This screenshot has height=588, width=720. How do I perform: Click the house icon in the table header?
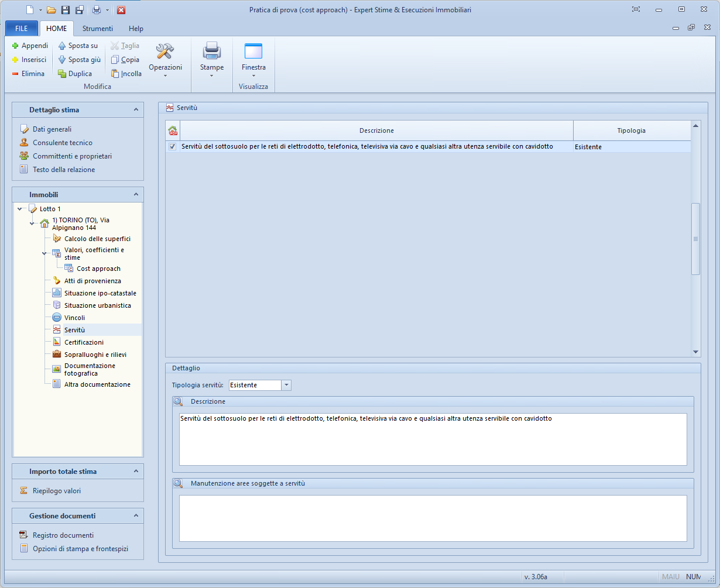tap(173, 131)
